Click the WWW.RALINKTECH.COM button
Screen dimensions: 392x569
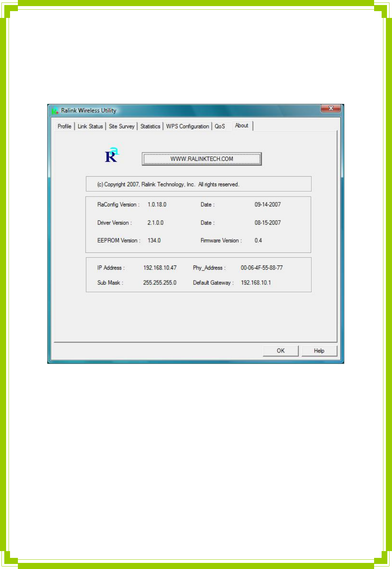(x=202, y=159)
